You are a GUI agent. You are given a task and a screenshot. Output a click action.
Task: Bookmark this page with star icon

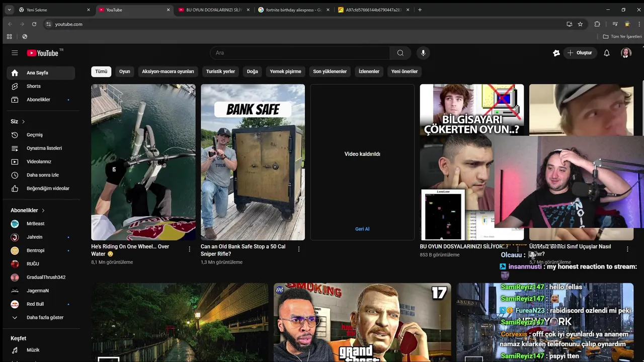click(580, 24)
